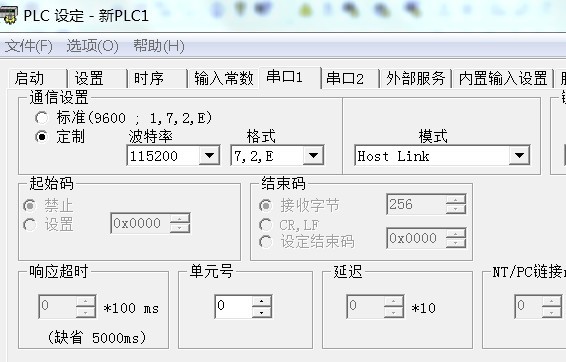This screenshot has width=566, height=362.
Task: Expand the 波特率 baud rate dropdown
Action: [209, 156]
